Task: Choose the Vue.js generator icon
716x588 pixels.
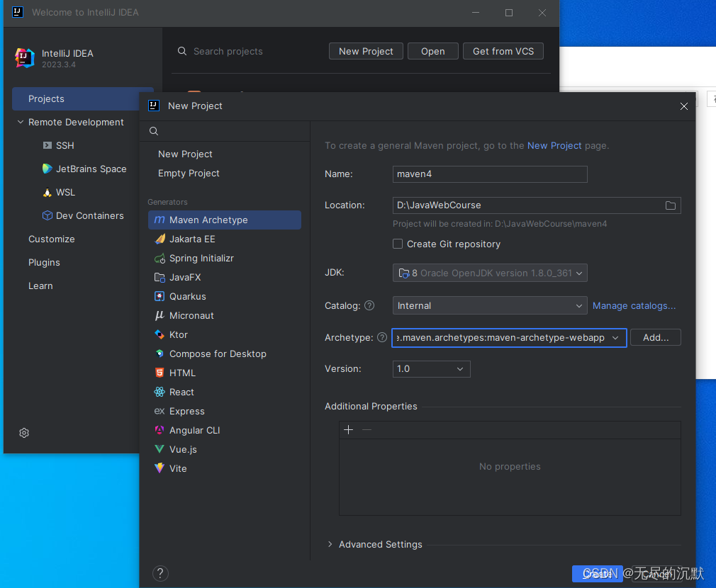Action: (160, 450)
